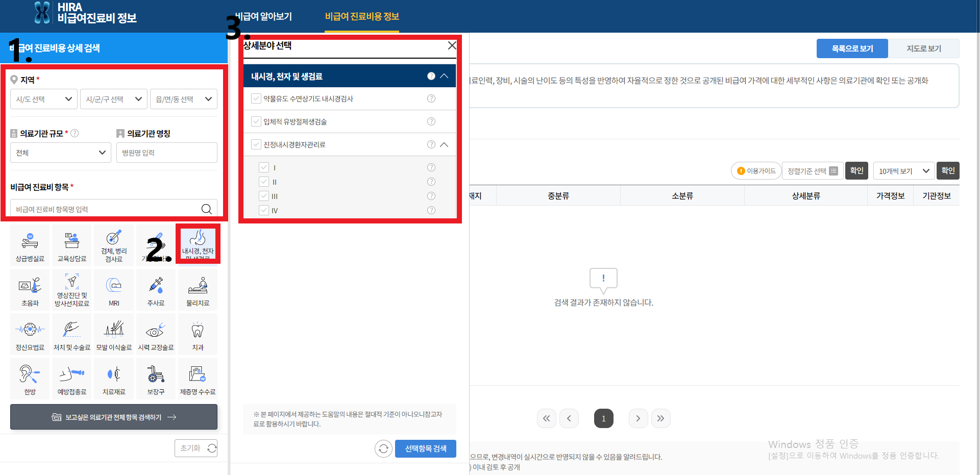Select the 교육상담료 category icon
980x475 pixels.
72,245
